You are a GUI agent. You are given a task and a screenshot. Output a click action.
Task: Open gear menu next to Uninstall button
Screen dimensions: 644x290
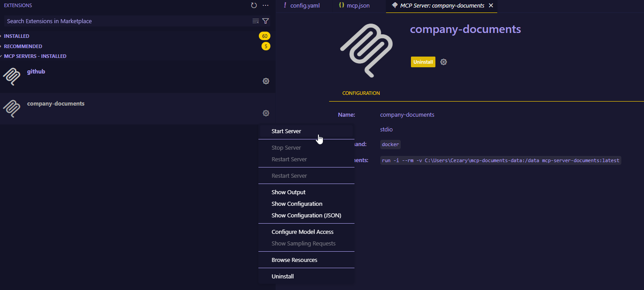click(443, 62)
